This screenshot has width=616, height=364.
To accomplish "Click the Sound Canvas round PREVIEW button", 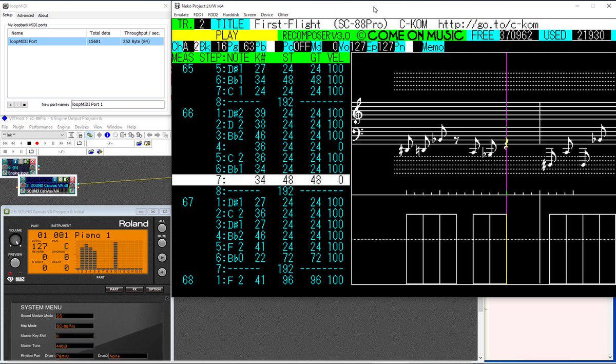I will click(x=15, y=263).
